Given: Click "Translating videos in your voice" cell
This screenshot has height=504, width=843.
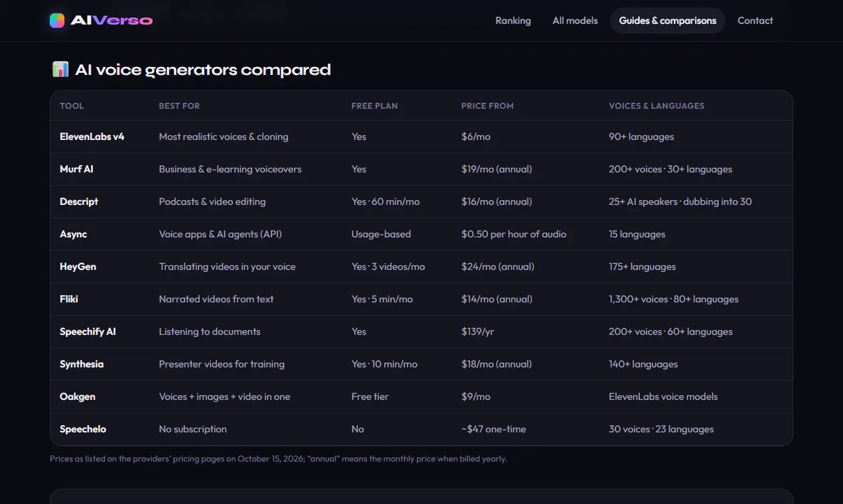Looking at the screenshot, I should pyautogui.click(x=227, y=267).
